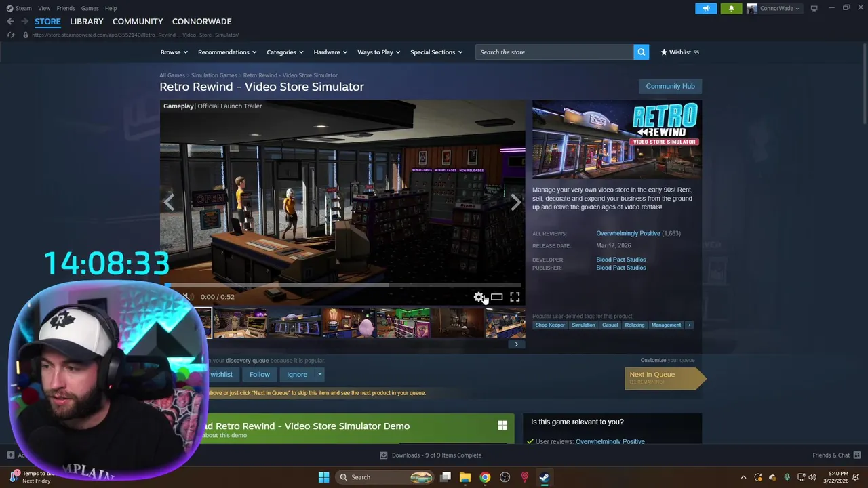Click the Management tag
The width and height of the screenshot is (868, 488).
click(666, 325)
